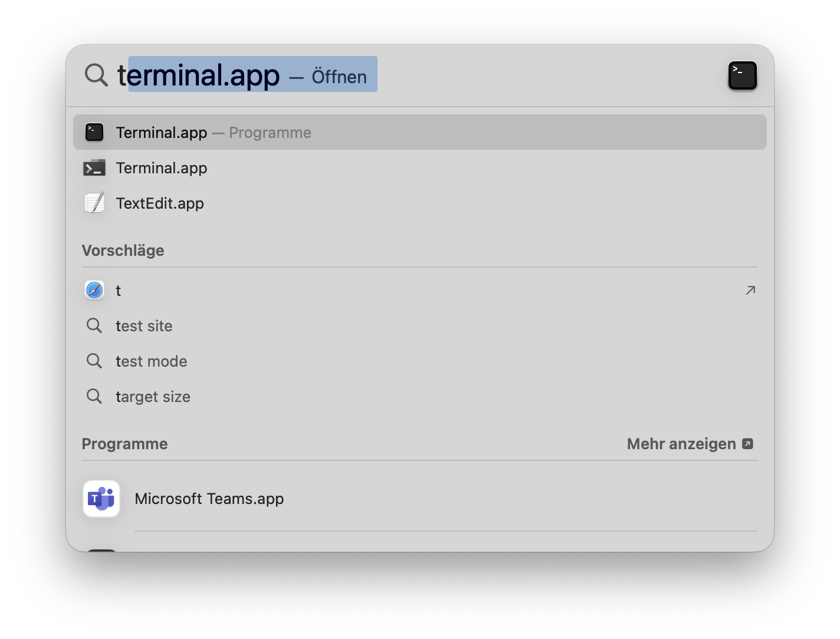Screen dimensions: 840x639
Task: Open the TextEdit notepad icon
Action: point(94,203)
